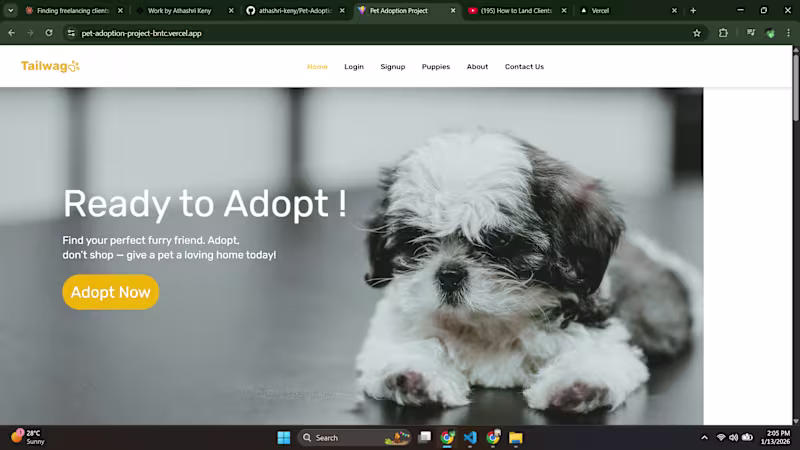
Task: Open Visual Studio Code from the taskbar
Action: [470, 437]
